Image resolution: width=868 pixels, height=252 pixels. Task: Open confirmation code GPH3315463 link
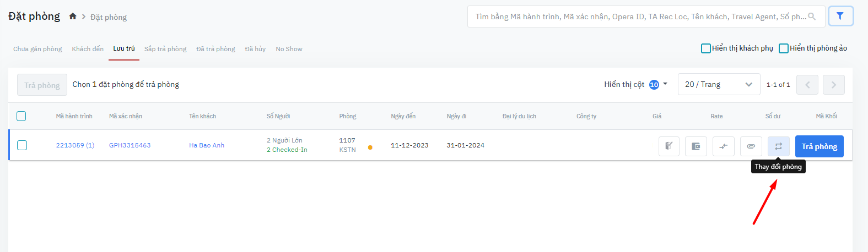[x=130, y=145]
